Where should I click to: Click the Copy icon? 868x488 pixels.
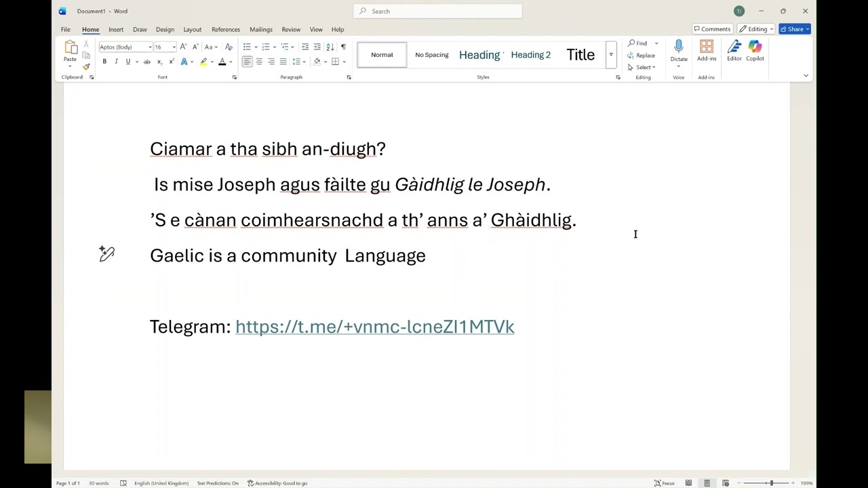coord(86,55)
